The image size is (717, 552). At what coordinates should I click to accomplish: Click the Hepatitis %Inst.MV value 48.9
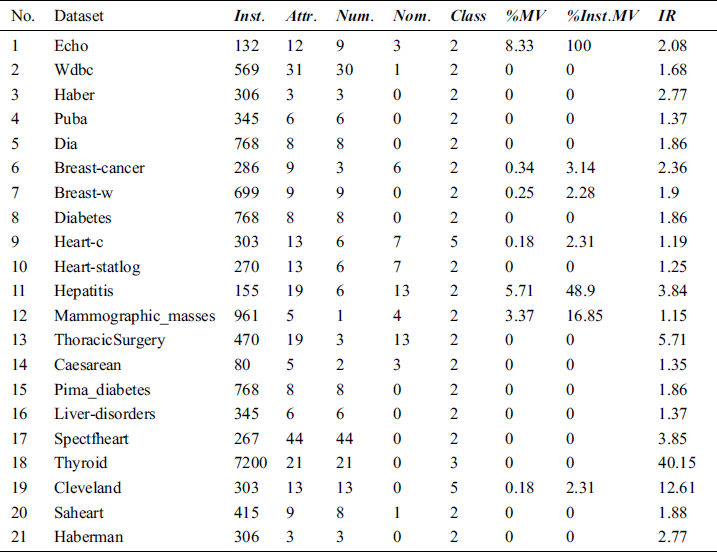tap(582, 291)
